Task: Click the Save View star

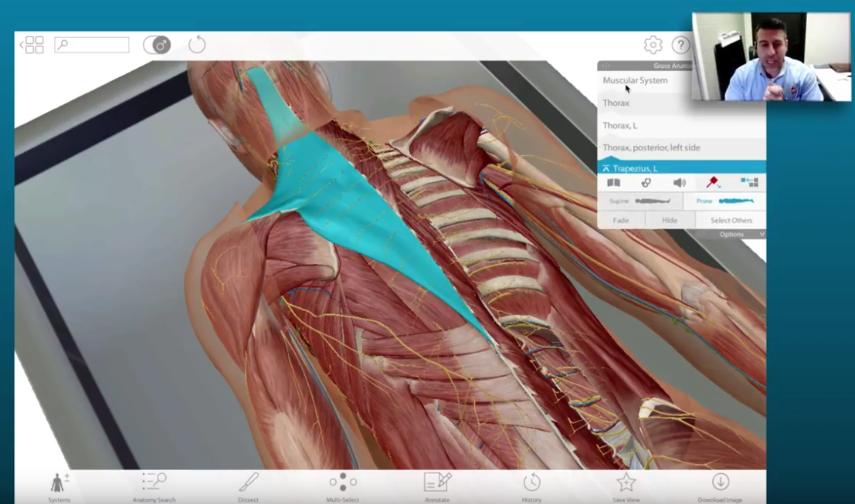Action: click(x=626, y=486)
